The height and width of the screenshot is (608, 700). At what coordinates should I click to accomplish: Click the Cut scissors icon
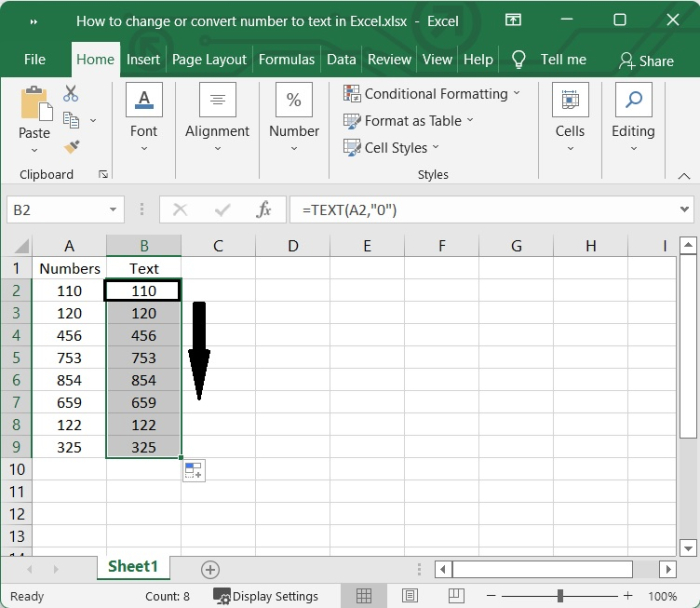[71, 94]
